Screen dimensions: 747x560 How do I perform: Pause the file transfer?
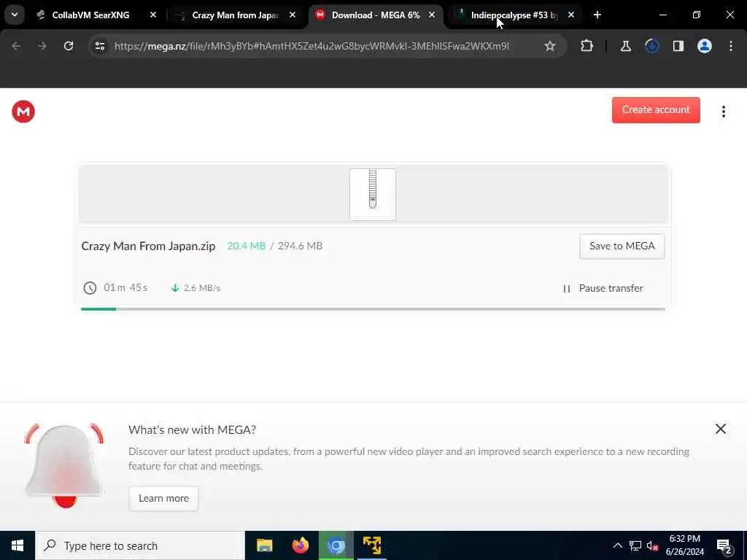(x=603, y=288)
